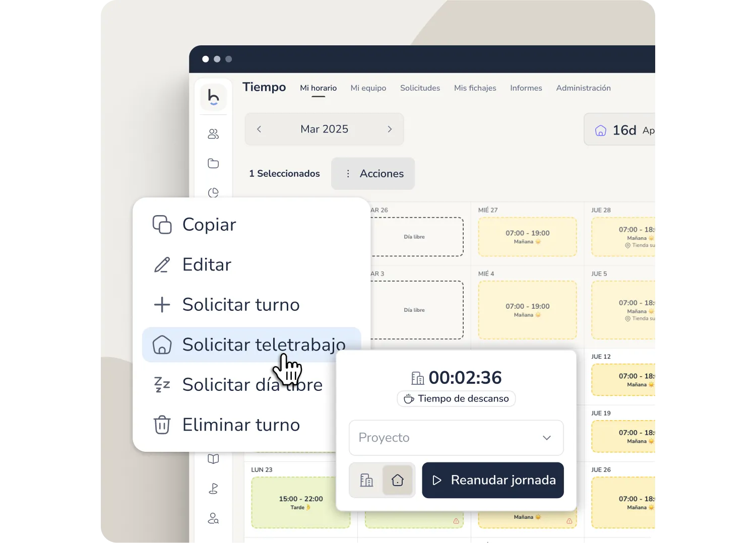Go to next month after Mar 2025
The image size is (756, 543).
390,129
